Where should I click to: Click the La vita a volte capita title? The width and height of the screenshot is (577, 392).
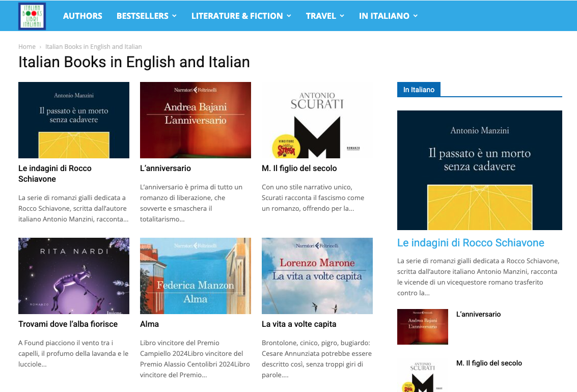299,324
